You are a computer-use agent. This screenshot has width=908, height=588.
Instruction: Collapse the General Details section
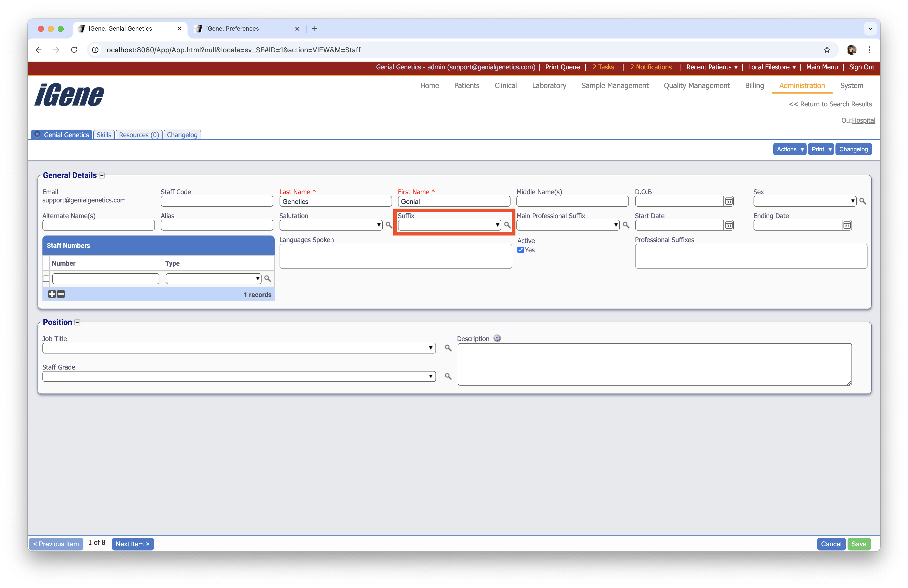(102, 175)
